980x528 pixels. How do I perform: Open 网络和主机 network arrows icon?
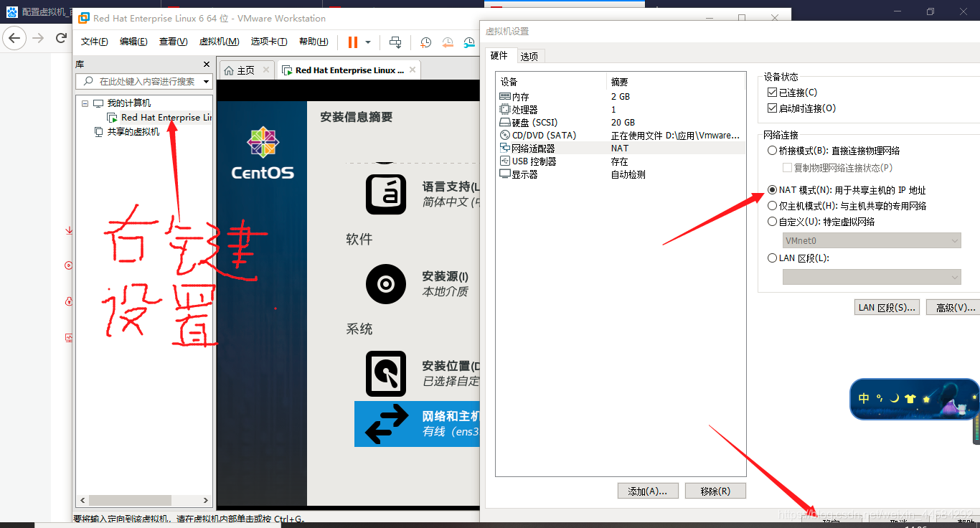point(386,424)
